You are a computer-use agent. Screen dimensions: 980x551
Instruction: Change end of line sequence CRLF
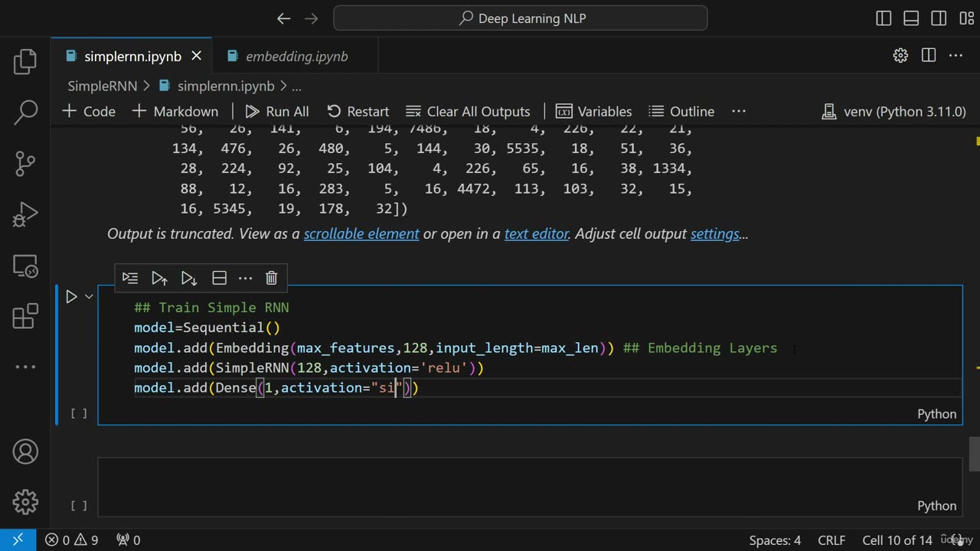point(831,540)
